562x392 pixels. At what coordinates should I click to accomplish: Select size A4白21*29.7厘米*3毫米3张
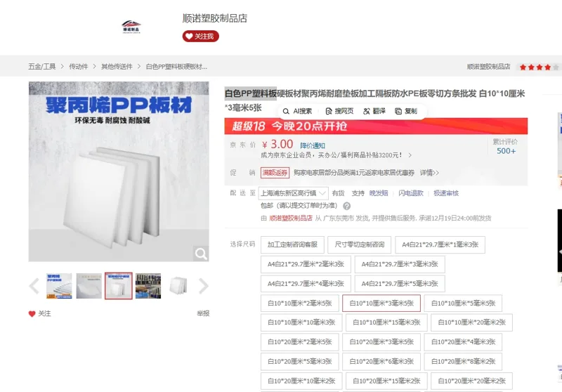coord(400,264)
